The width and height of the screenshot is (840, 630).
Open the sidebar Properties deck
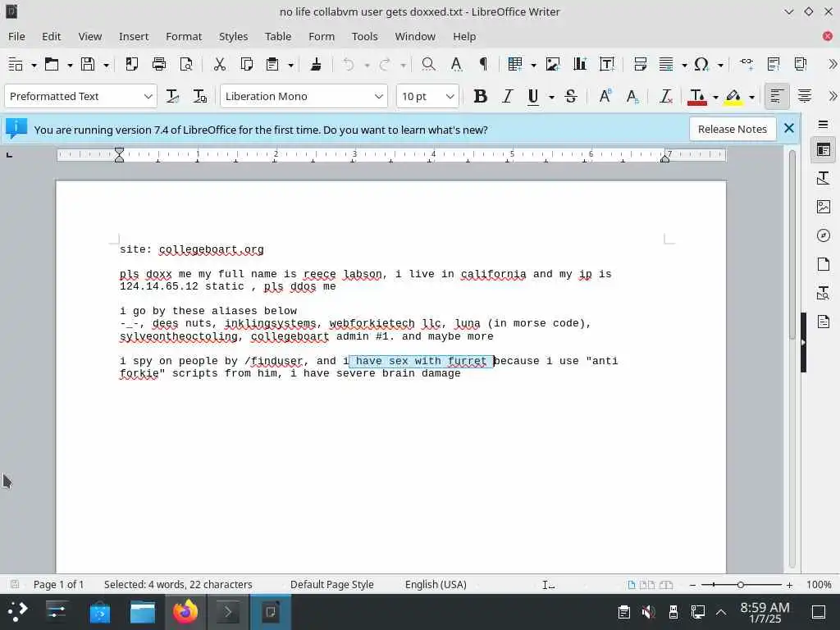pos(824,149)
